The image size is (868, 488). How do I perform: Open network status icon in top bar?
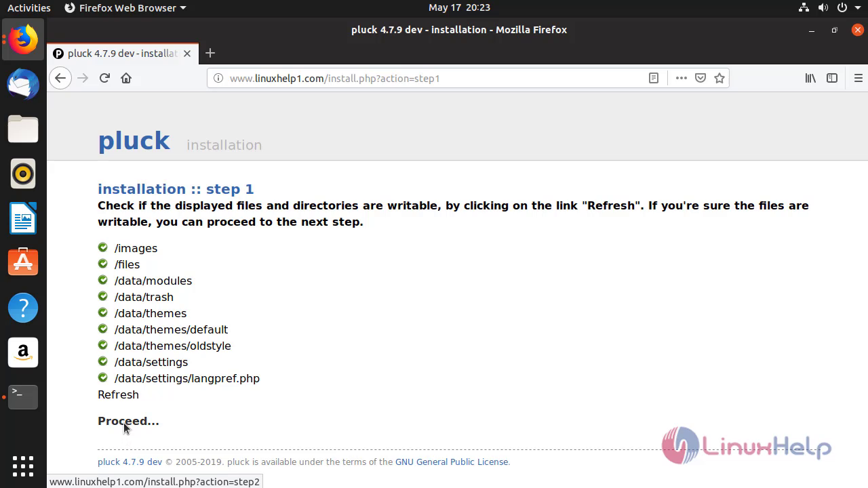tap(804, 8)
